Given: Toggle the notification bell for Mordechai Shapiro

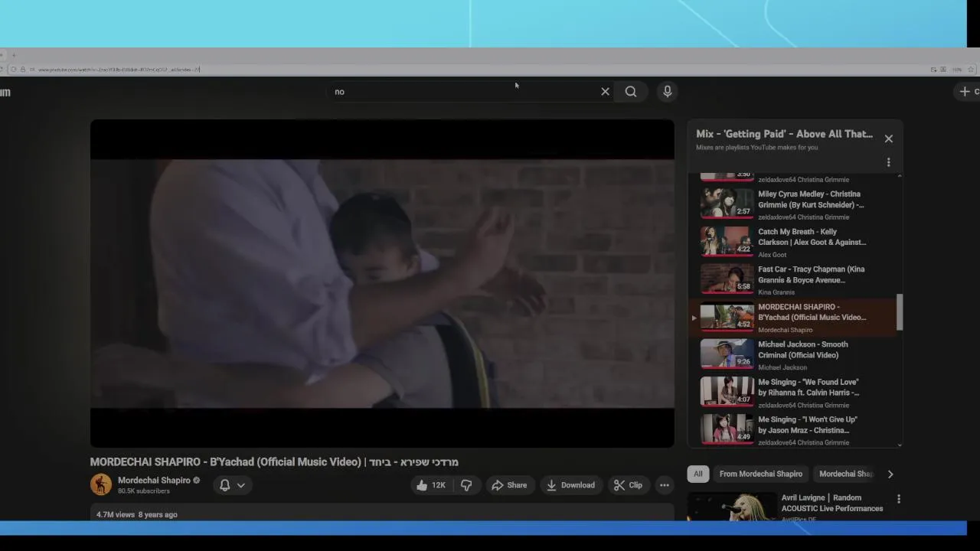Looking at the screenshot, I should pos(225,485).
